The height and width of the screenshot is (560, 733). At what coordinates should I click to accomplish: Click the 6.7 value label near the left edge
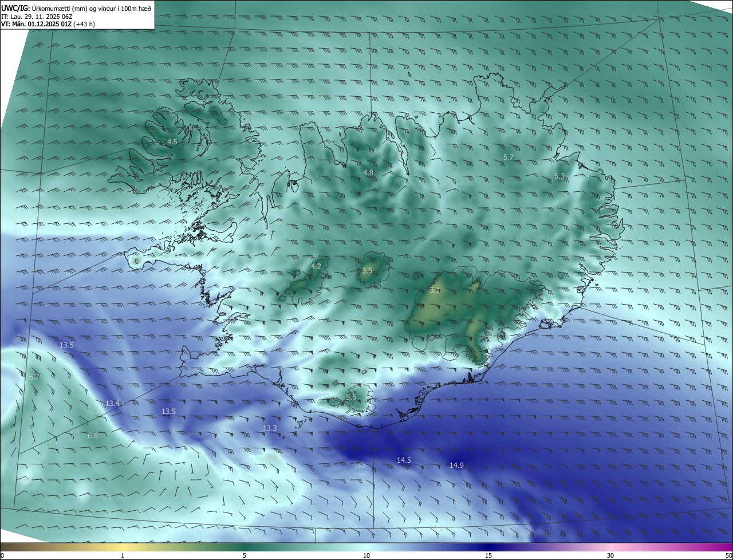(x=34, y=377)
